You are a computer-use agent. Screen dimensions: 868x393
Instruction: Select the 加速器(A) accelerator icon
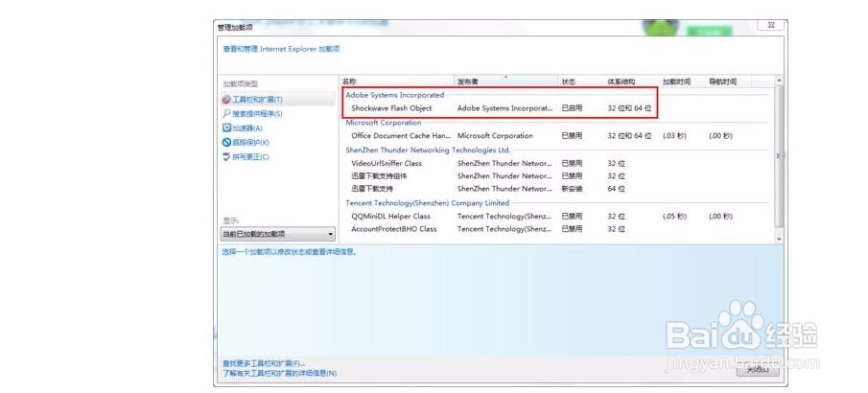point(225,127)
